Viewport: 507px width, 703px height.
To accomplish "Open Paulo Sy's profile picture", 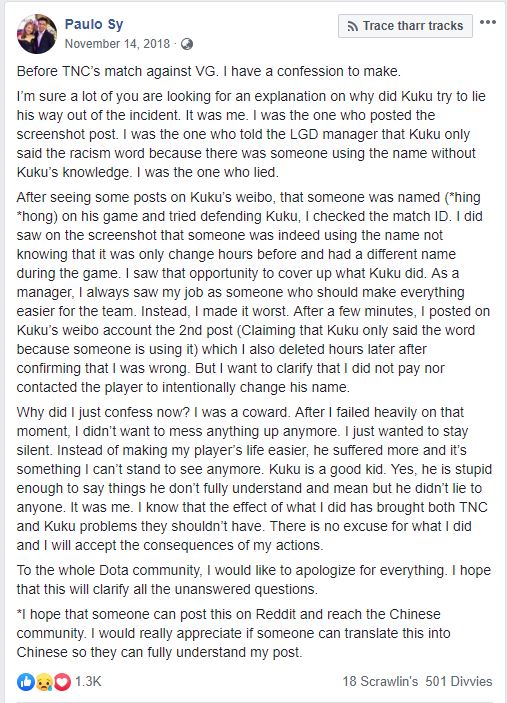I will click(x=37, y=34).
